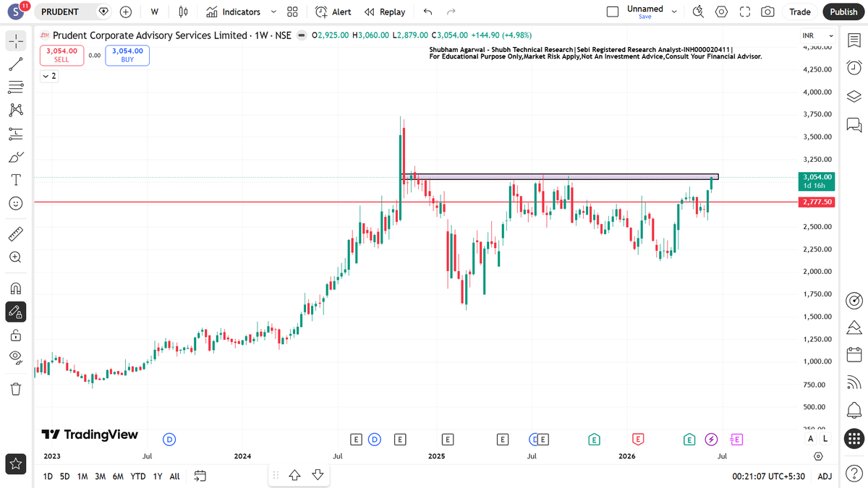Open the emoji icons tool
The height and width of the screenshot is (488, 868).
coord(16,203)
